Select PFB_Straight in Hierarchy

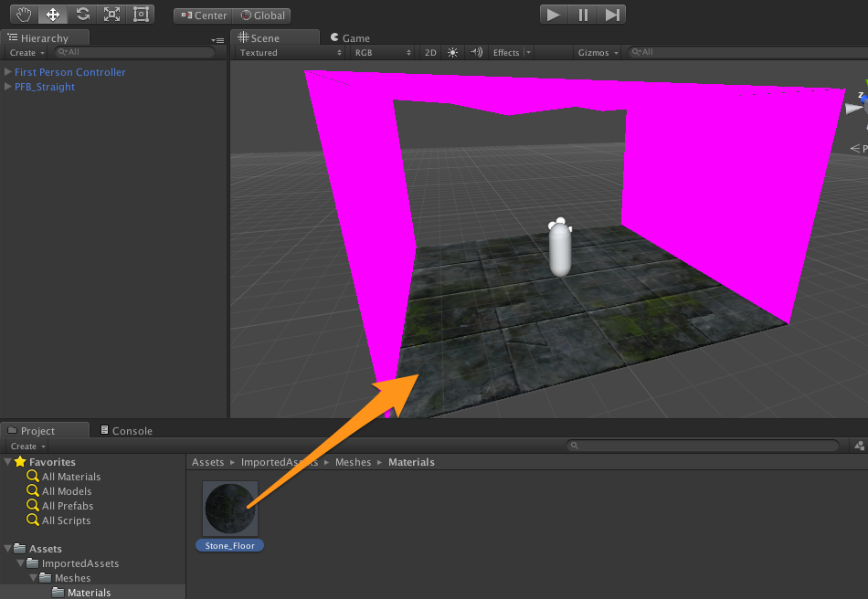pyautogui.click(x=44, y=87)
